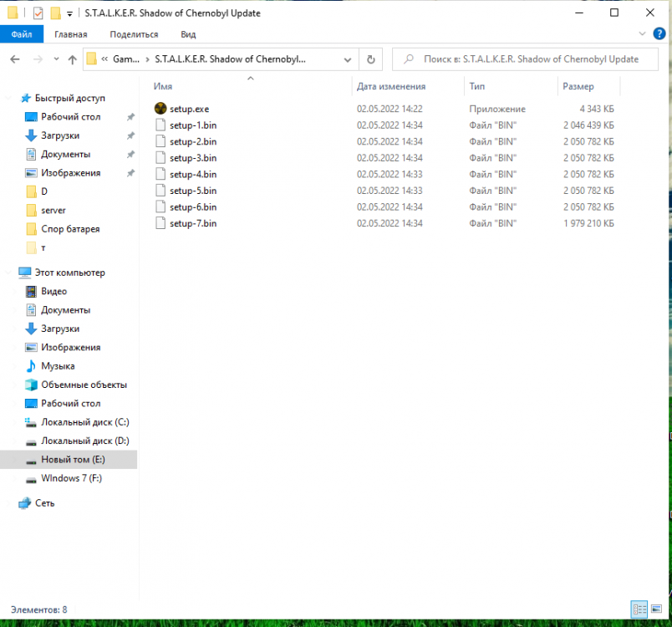Image resolution: width=672 pixels, height=627 pixels.
Task: Sort by Размер column header
Action: point(578,86)
